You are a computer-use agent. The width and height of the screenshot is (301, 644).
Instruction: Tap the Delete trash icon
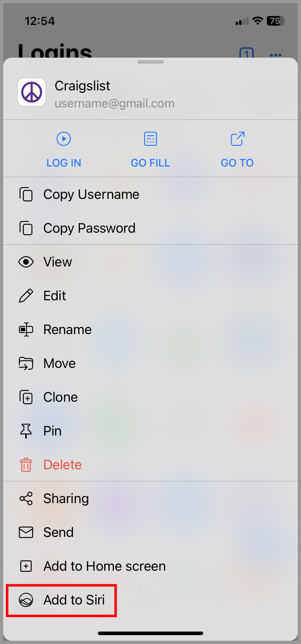[26, 465]
